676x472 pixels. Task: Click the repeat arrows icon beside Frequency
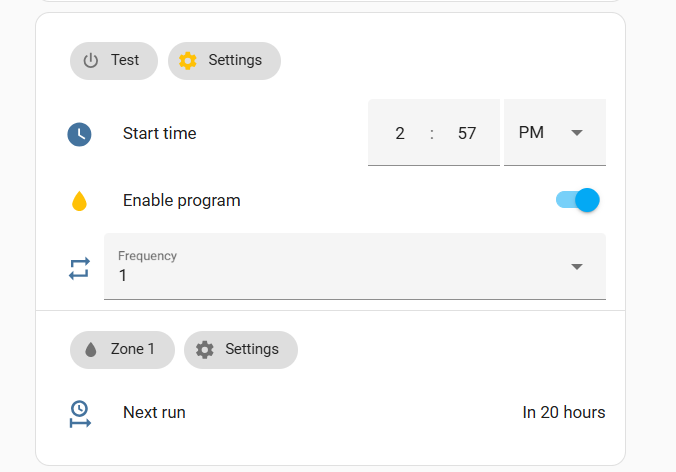pos(79,268)
